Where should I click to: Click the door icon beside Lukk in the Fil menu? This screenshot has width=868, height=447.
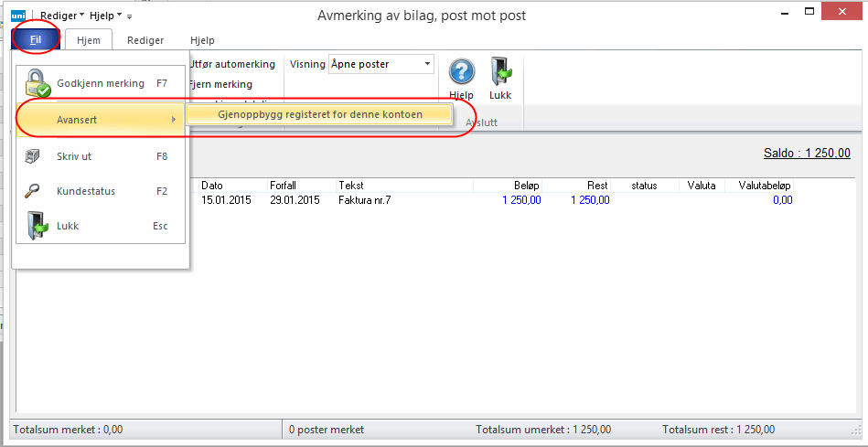(x=36, y=226)
